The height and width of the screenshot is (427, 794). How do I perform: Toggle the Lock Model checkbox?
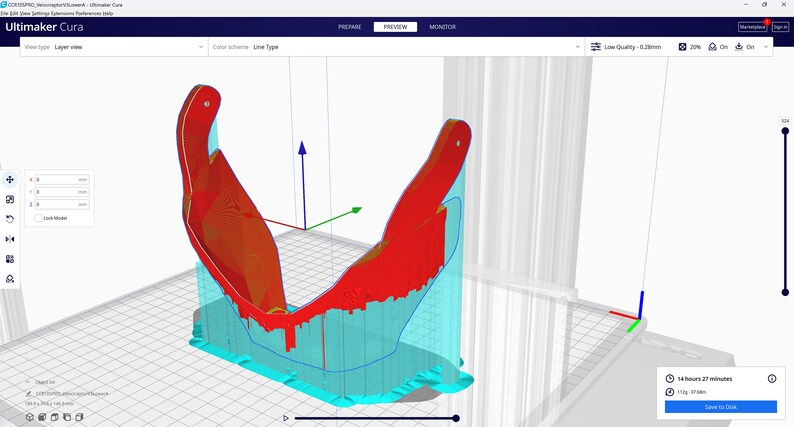(x=38, y=218)
